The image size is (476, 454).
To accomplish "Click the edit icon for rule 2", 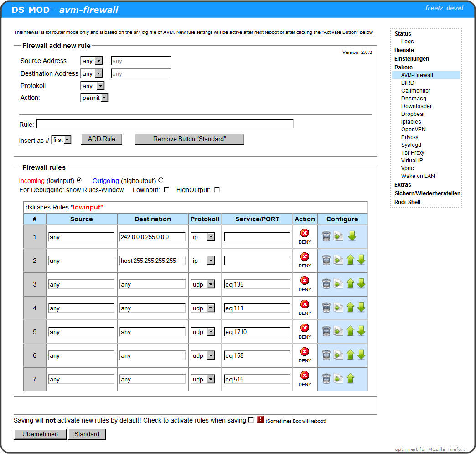I will click(338, 260).
